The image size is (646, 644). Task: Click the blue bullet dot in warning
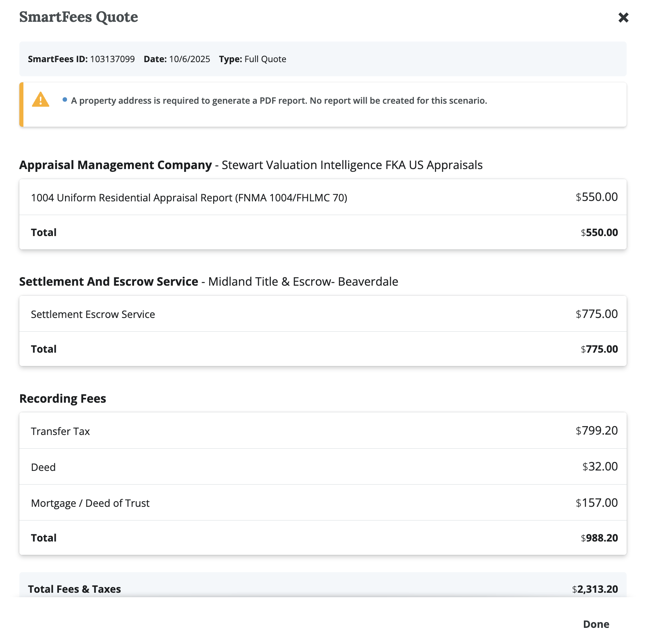coord(65,100)
